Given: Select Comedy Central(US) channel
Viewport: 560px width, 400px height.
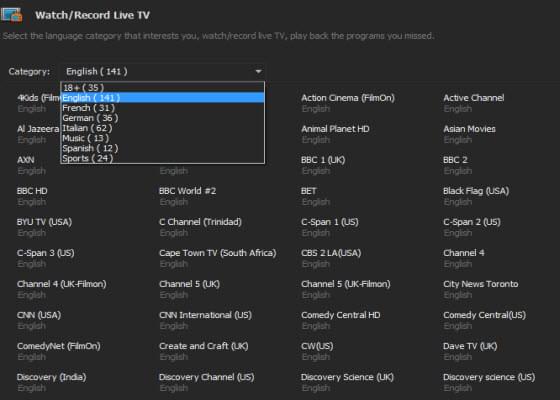Looking at the screenshot, I should click(x=484, y=315).
